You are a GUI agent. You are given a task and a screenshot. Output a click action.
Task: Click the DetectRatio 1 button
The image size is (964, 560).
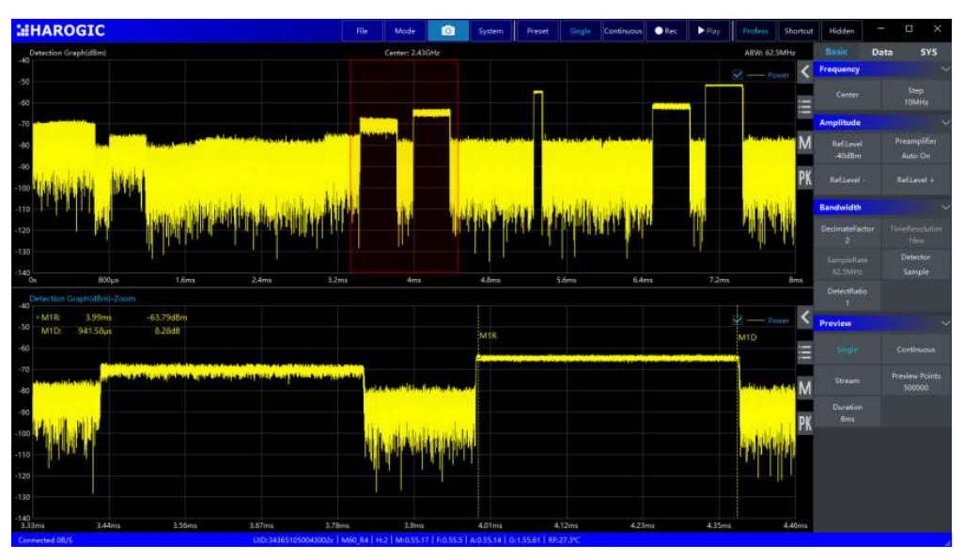tap(847, 296)
